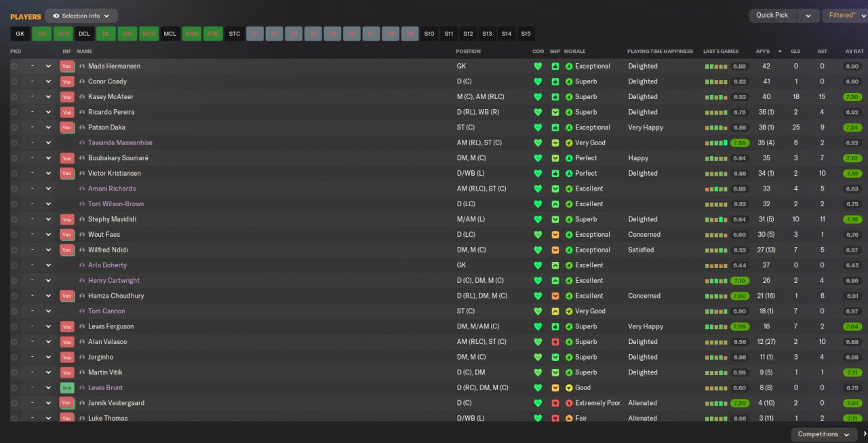868x443 pixels.
Task: Select the S10 substitute slot
Action: [x=429, y=33]
